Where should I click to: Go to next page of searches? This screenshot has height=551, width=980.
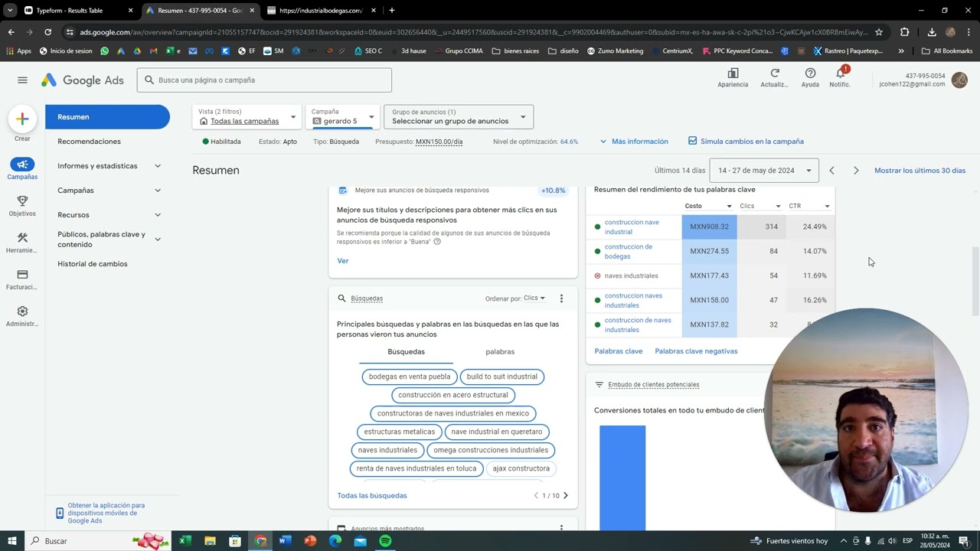pyautogui.click(x=566, y=496)
